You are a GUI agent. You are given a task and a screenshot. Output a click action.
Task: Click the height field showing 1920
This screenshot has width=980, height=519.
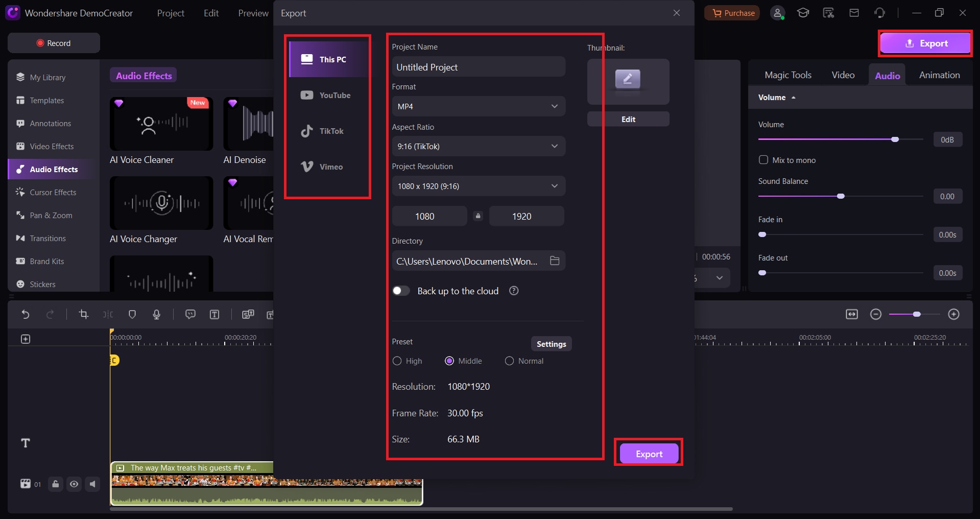527,216
